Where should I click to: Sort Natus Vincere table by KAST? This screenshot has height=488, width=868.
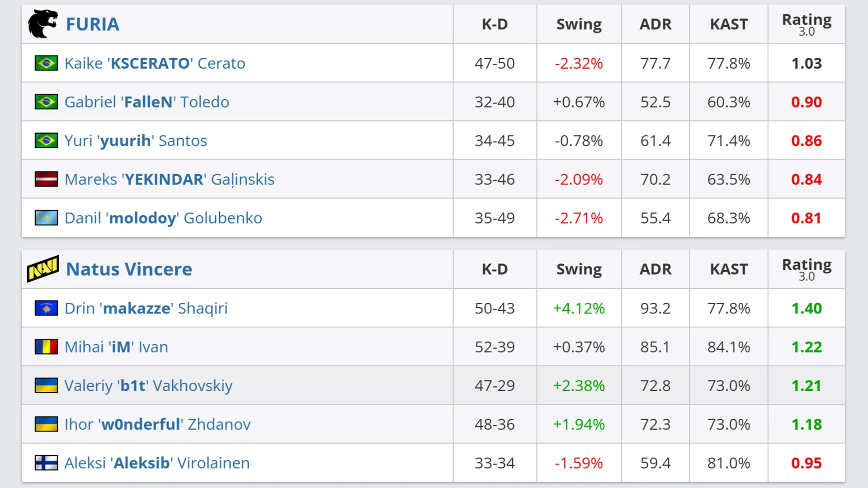tap(729, 269)
